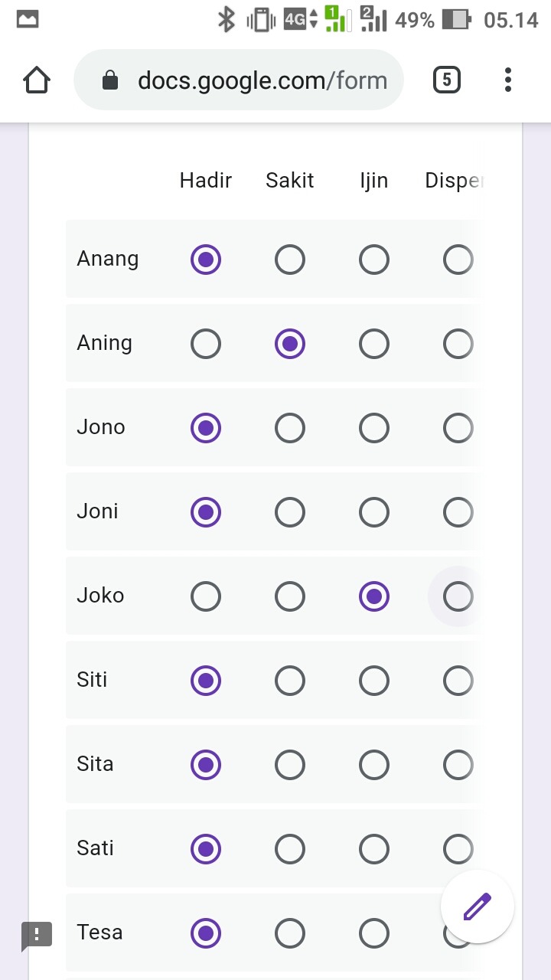
Task: Select Dispen for Anang
Action: pos(458,260)
